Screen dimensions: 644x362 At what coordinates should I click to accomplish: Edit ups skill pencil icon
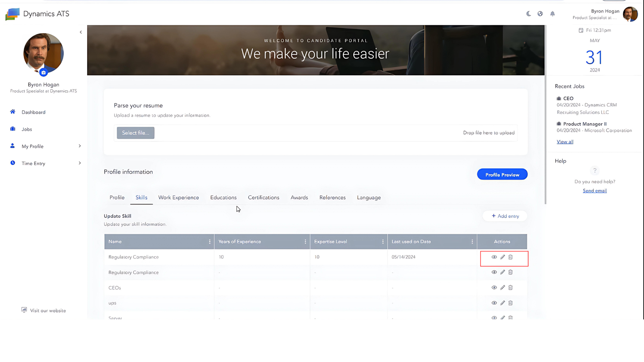coord(502,303)
